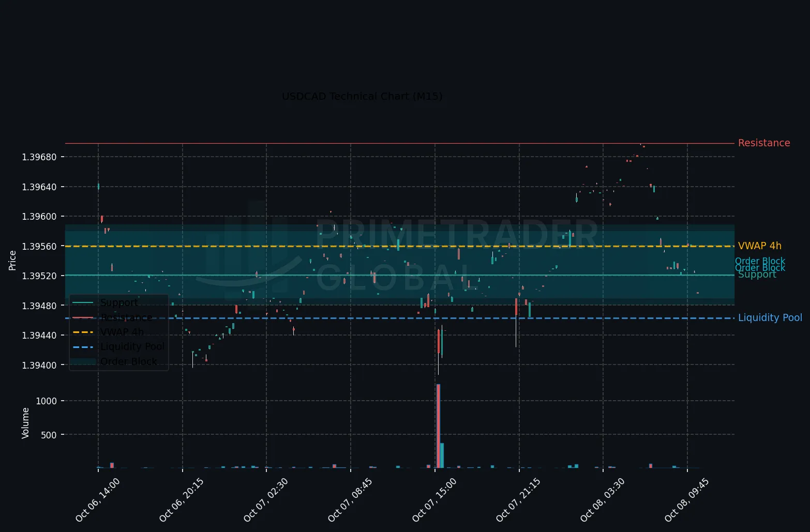
Task: Click the Liquidity Pool entry text in the legend
Action: tap(132, 346)
